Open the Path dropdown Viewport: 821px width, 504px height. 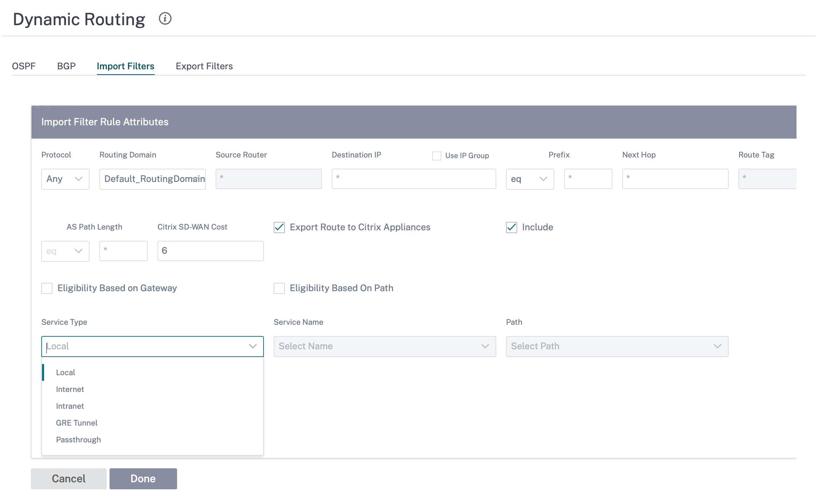pyautogui.click(x=617, y=346)
